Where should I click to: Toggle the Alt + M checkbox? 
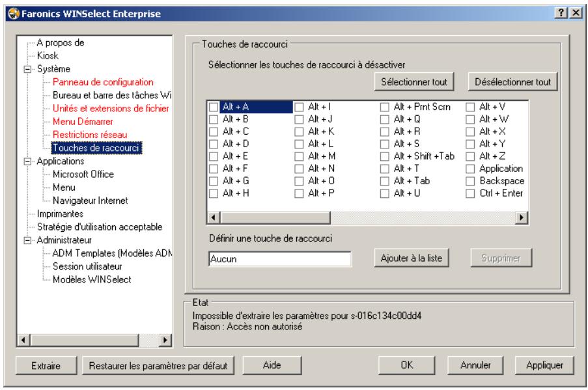point(299,156)
